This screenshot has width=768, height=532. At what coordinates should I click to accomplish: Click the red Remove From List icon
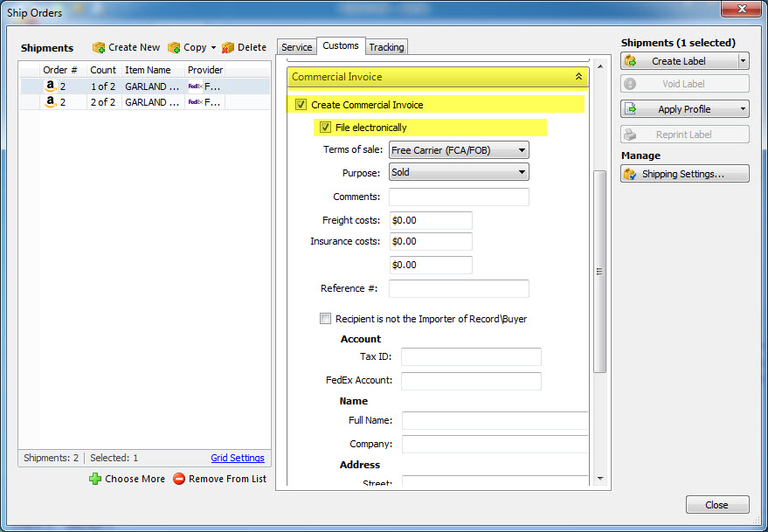click(179, 479)
